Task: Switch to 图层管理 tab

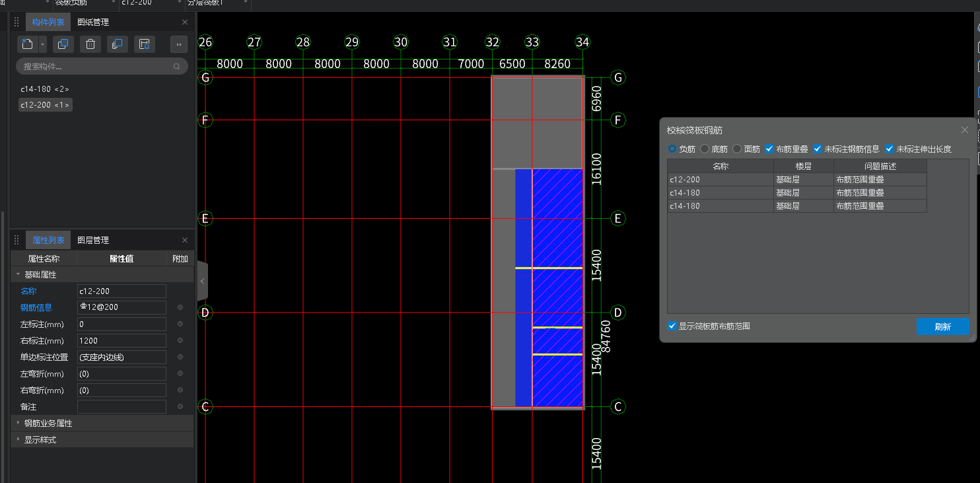Action: pyautogui.click(x=92, y=241)
